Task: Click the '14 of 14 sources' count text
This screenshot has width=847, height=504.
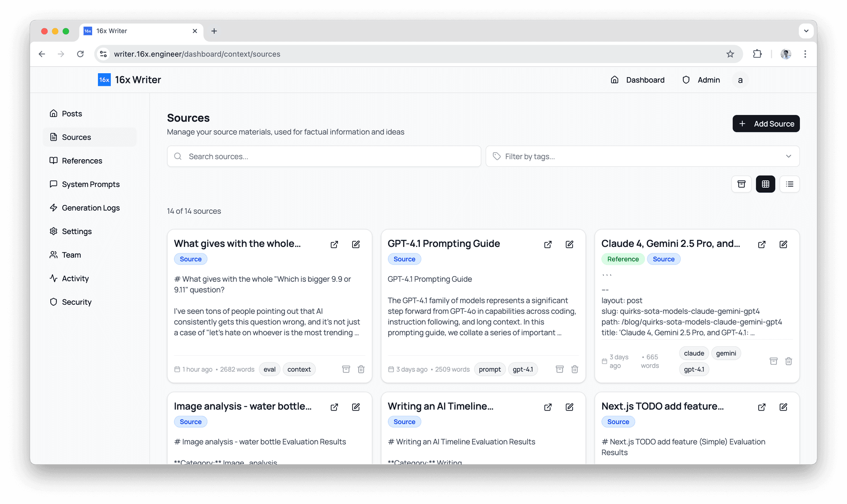Action: (x=194, y=211)
